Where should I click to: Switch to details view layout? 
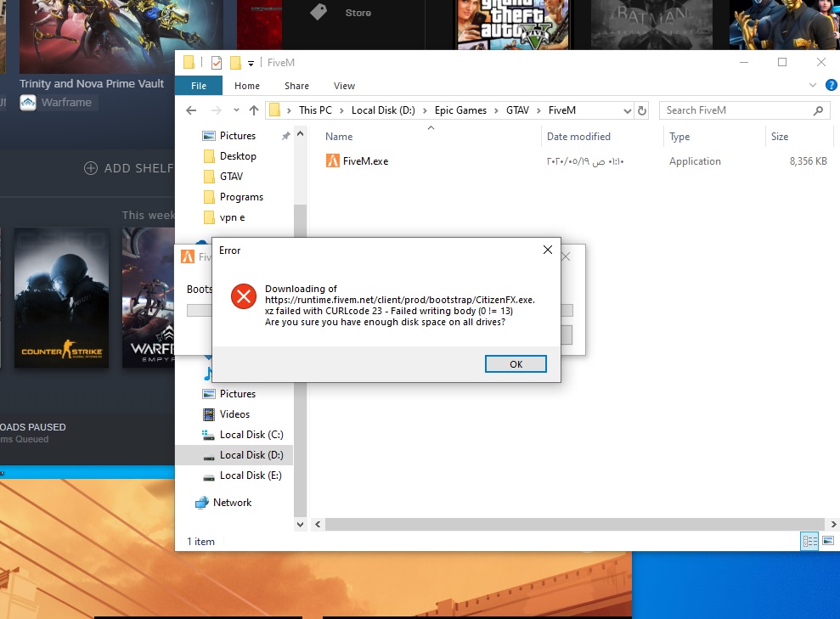[x=809, y=541]
